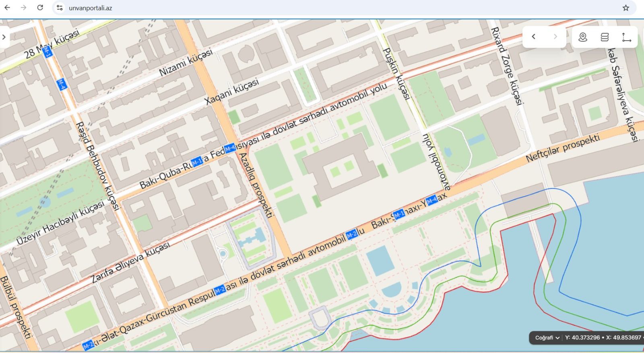
Task: Click the Y: 40.373296 coordinate readout
Action: point(582,338)
